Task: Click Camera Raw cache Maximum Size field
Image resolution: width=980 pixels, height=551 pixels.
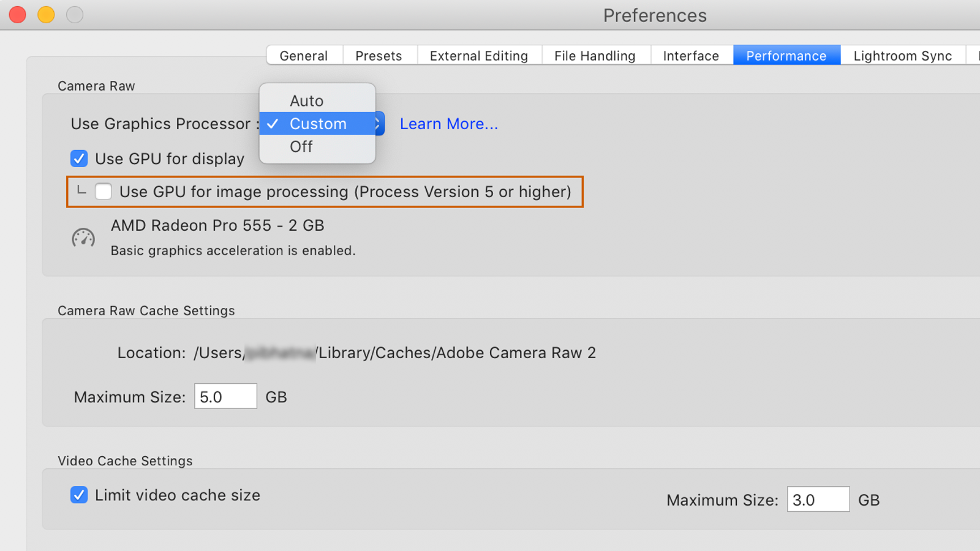Action: pos(225,397)
